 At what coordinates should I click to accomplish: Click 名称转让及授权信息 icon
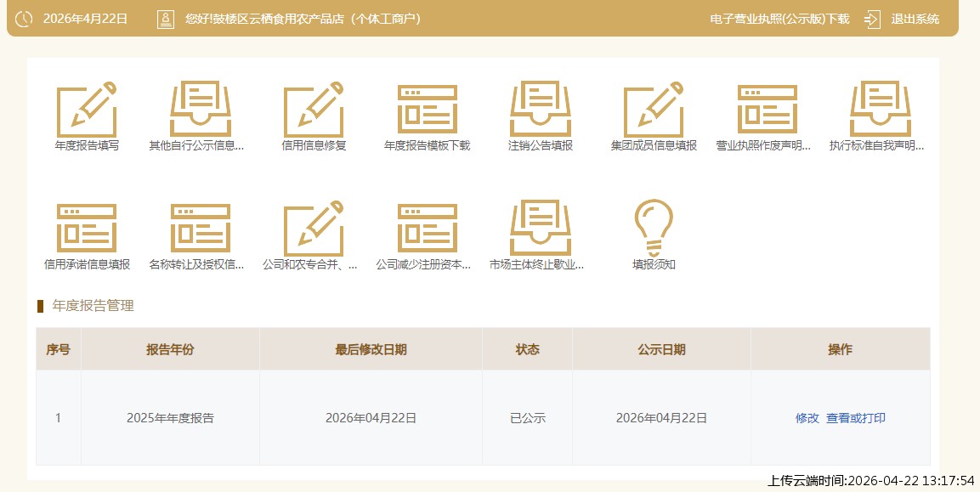[200, 229]
